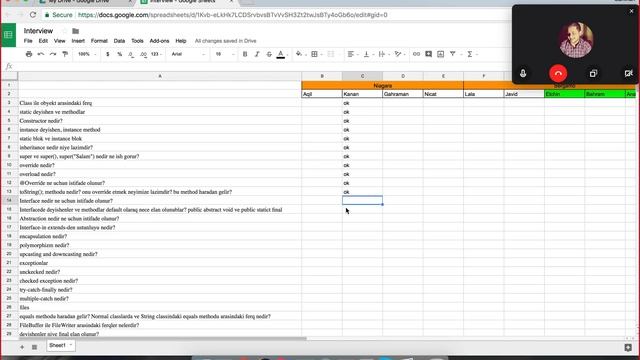Click the Sheets home icon
Viewport: 640px width, 360px height.
tap(8, 35)
